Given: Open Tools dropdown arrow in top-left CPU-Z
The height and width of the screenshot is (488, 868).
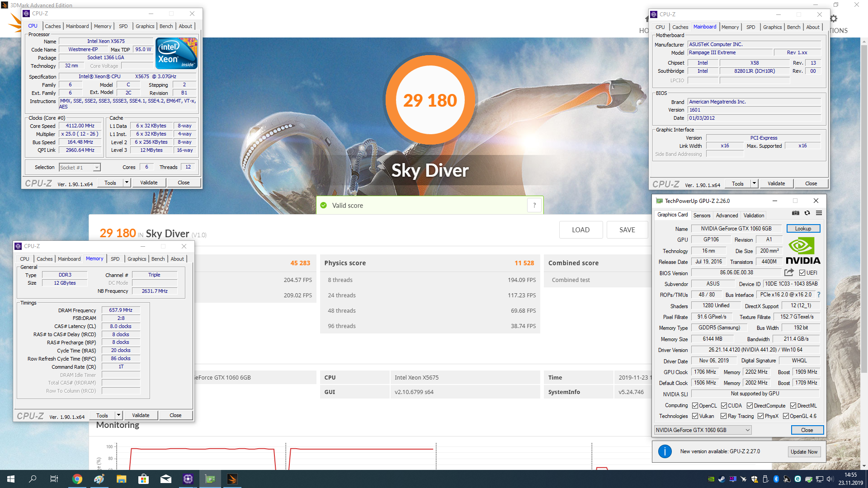Looking at the screenshot, I should pos(127,183).
